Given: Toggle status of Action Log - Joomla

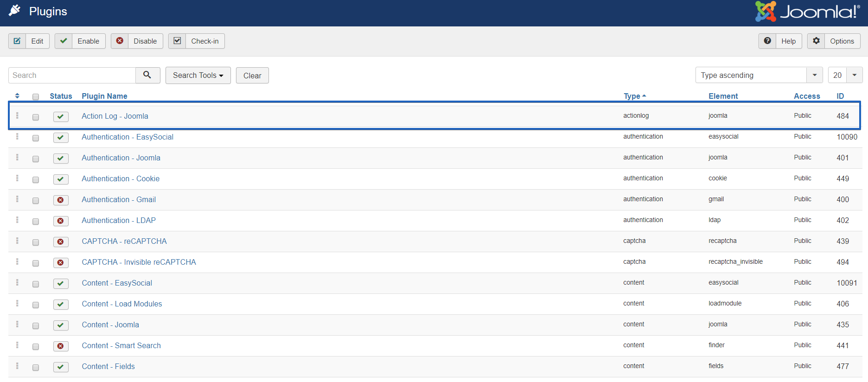Looking at the screenshot, I should 61,117.
